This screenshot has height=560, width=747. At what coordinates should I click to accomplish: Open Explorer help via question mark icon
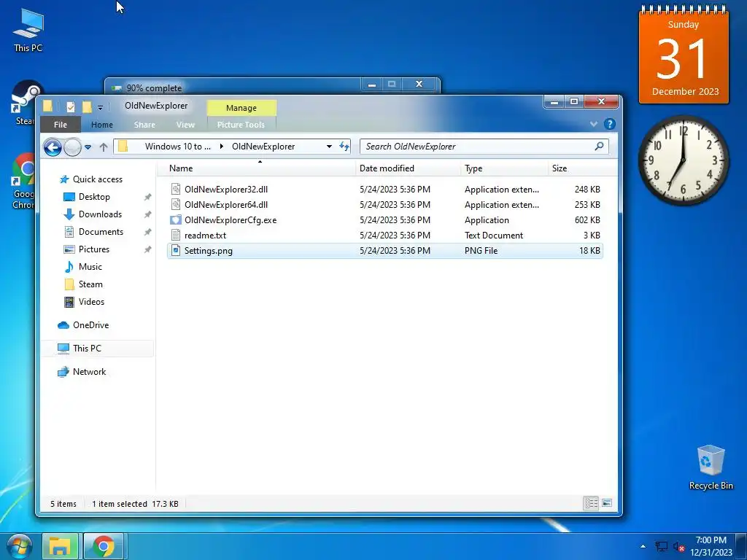(x=609, y=124)
